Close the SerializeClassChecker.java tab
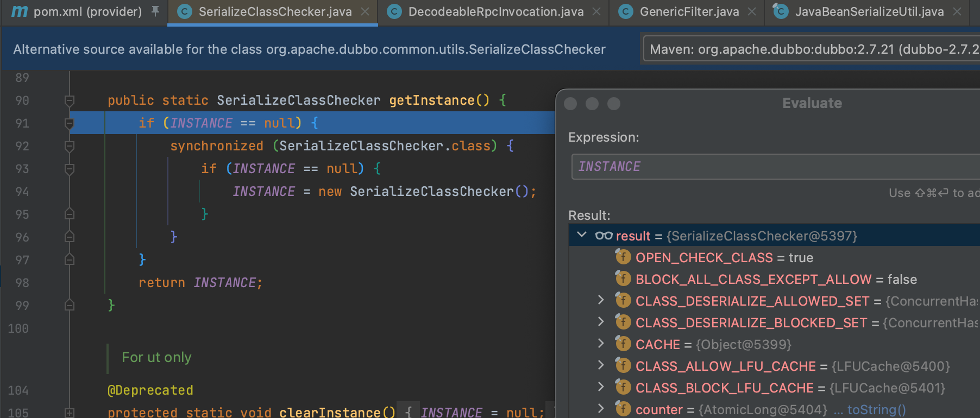 point(366,11)
